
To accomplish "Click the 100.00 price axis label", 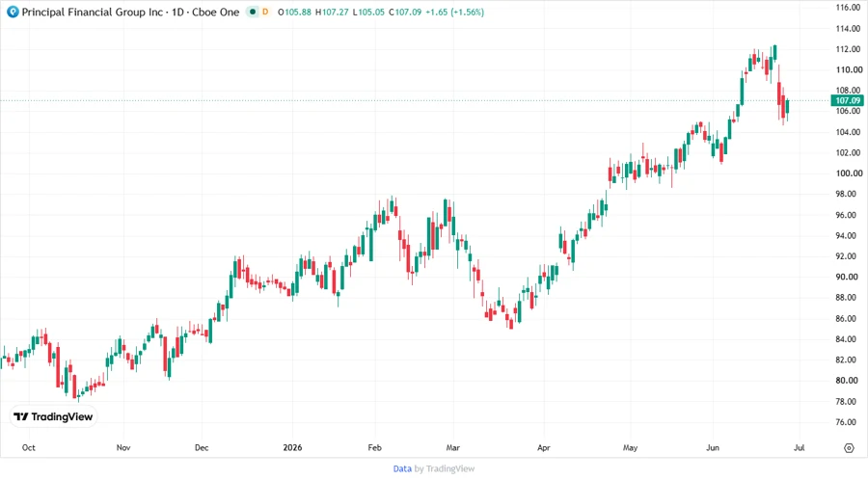I will tap(849, 173).
